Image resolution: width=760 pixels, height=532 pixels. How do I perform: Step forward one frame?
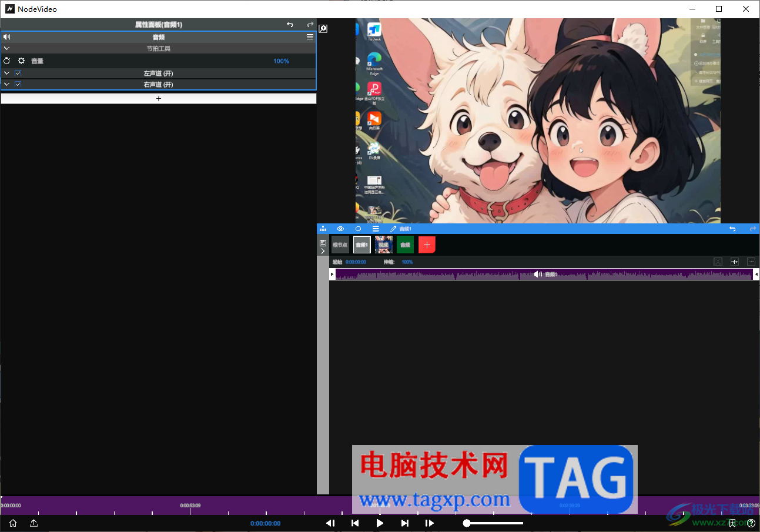[x=430, y=523]
